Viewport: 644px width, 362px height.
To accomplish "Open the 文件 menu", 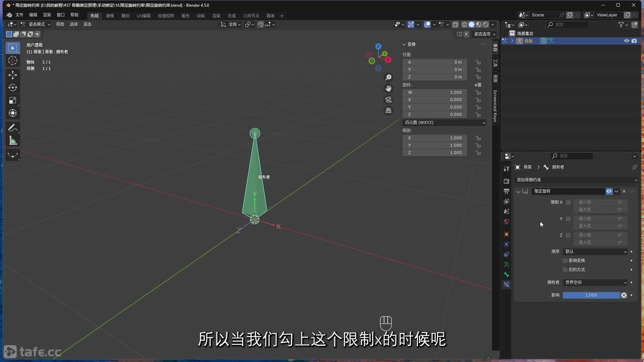I will [x=19, y=15].
